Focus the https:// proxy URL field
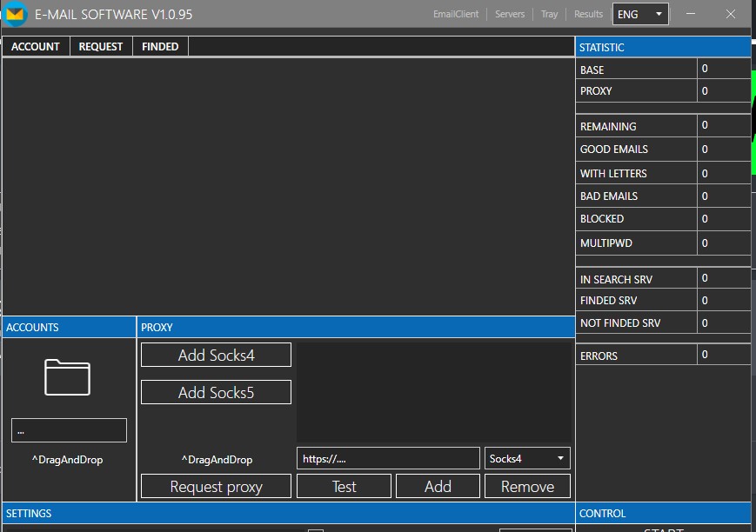The image size is (756, 532). tap(388, 458)
